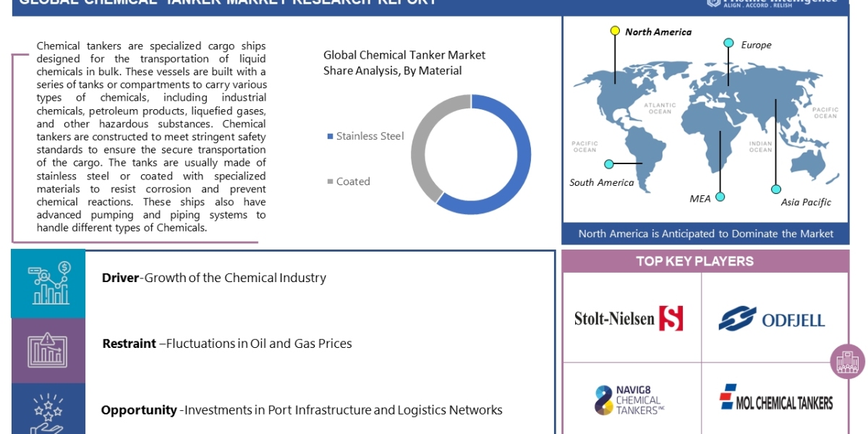Select the Asia Pacific map marker
This screenshot has height=434, width=868.
click(775, 189)
